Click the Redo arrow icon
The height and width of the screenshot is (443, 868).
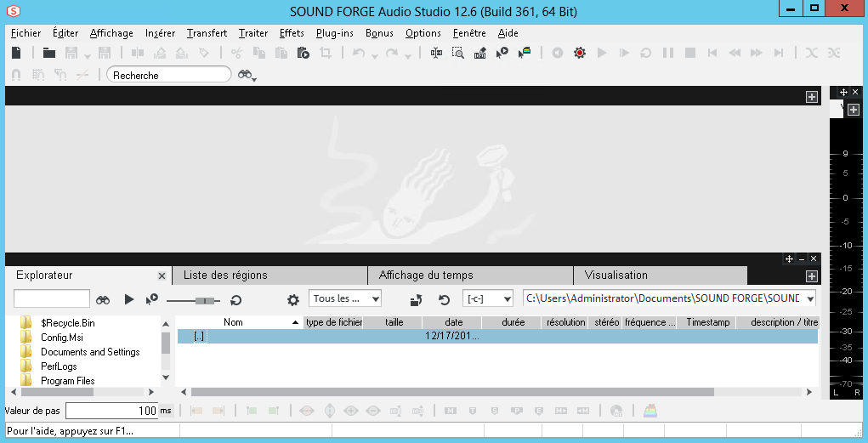(392, 53)
